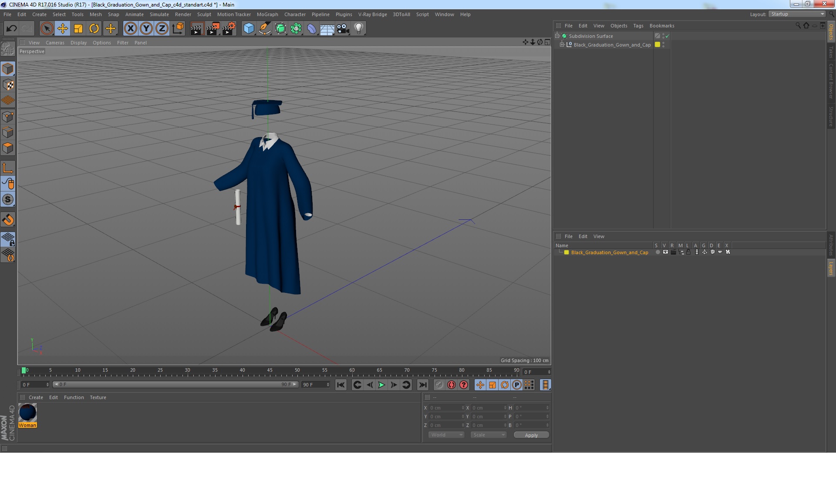Select Points mode in left palette
The height and width of the screenshot is (504, 836).
(x=8, y=117)
